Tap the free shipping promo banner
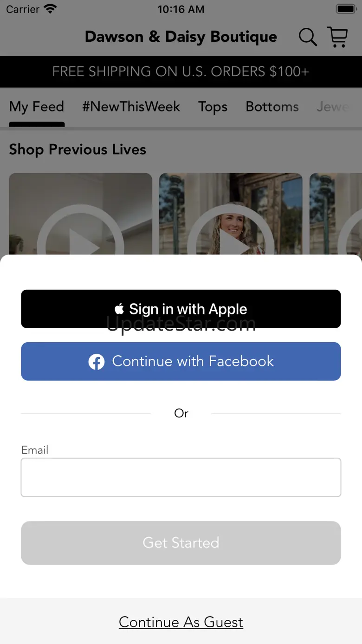 (181, 72)
